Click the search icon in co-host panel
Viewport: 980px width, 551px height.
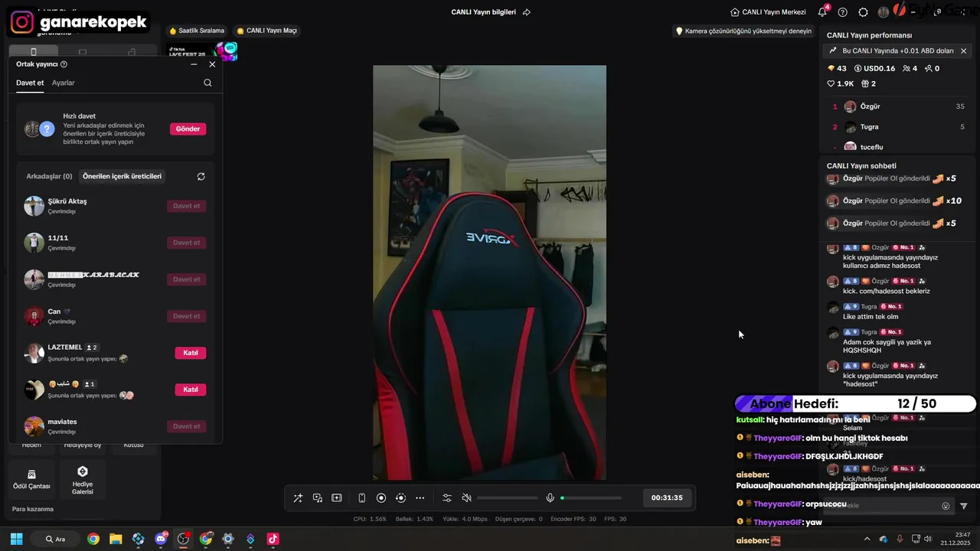click(x=207, y=83)
